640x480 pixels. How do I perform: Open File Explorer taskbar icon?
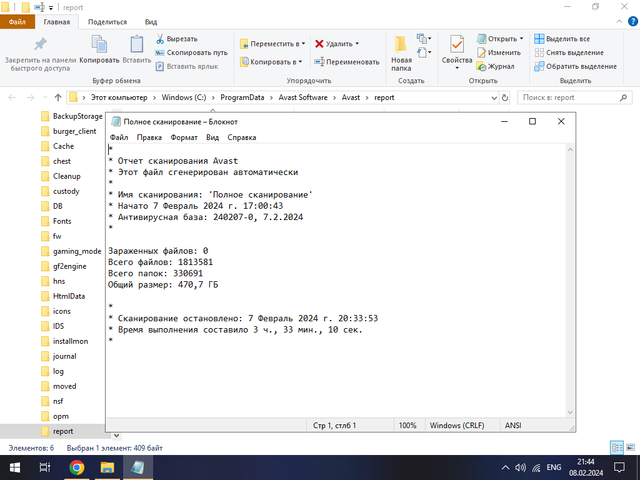pyautogui.click(x=107, y=468)
